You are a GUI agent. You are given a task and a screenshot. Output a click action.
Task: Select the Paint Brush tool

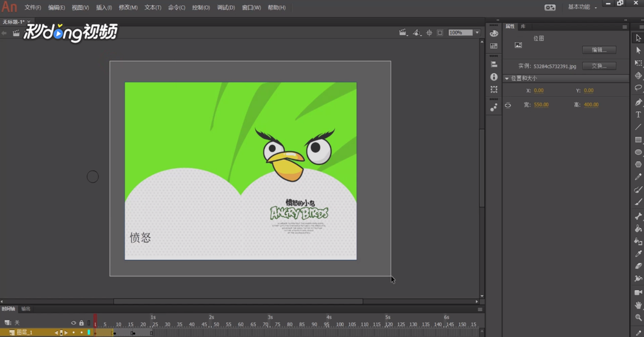(638, 189)
